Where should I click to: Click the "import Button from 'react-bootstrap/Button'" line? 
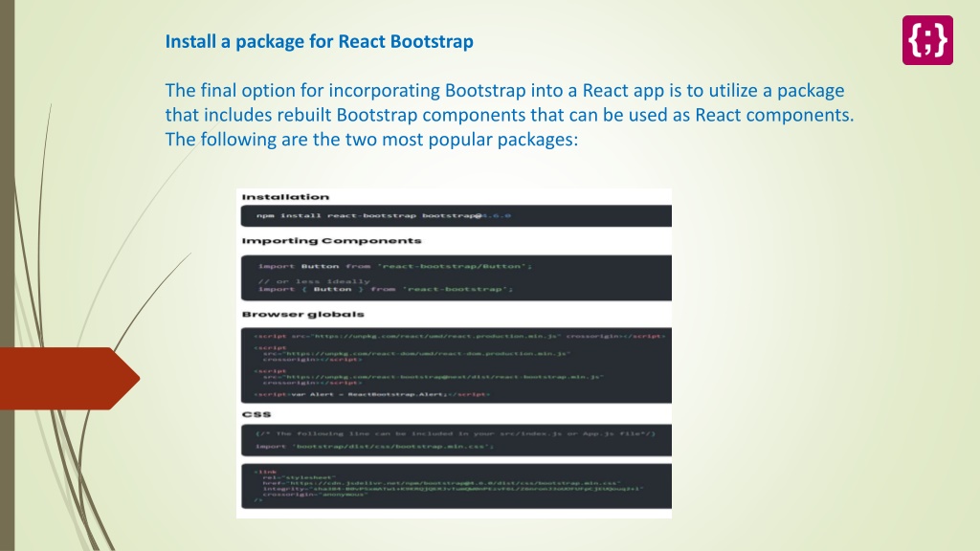tap(395, 266)
